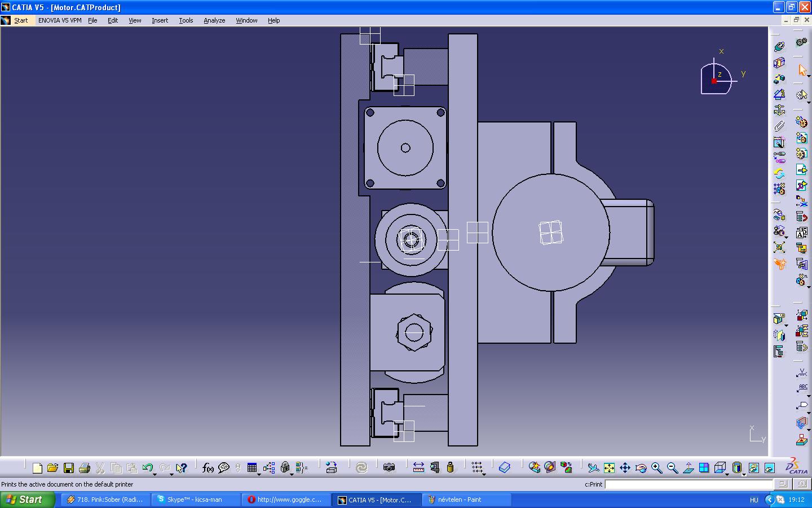Open the Formula f(x) tool

[x=208, y=468]
